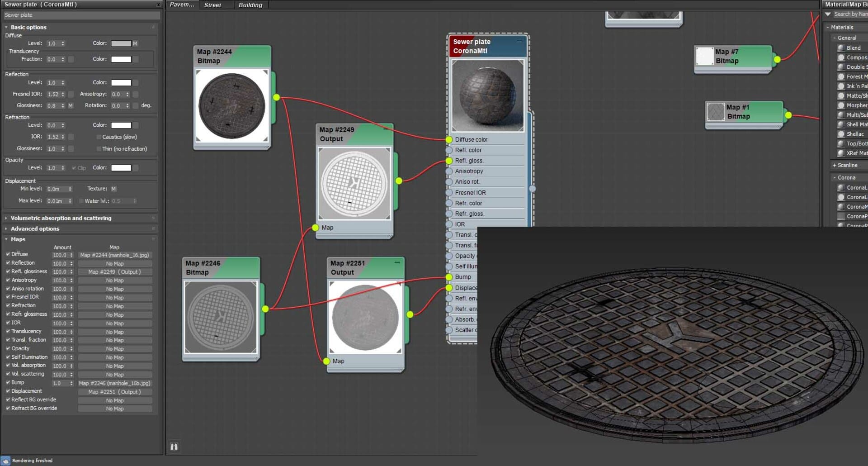Adjust the Fresnel IOR spinner arrows
This screenshot has height=466, width=868.
pos(63,94)
